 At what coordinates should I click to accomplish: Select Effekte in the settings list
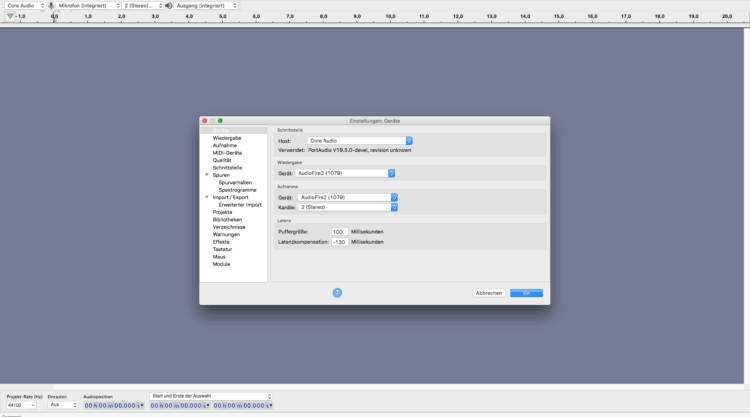[x=221, y=242]
